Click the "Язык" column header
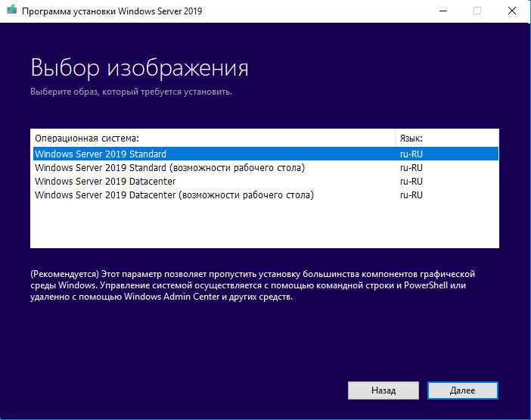The image size is (531, 420). click(x=411, y=138)
